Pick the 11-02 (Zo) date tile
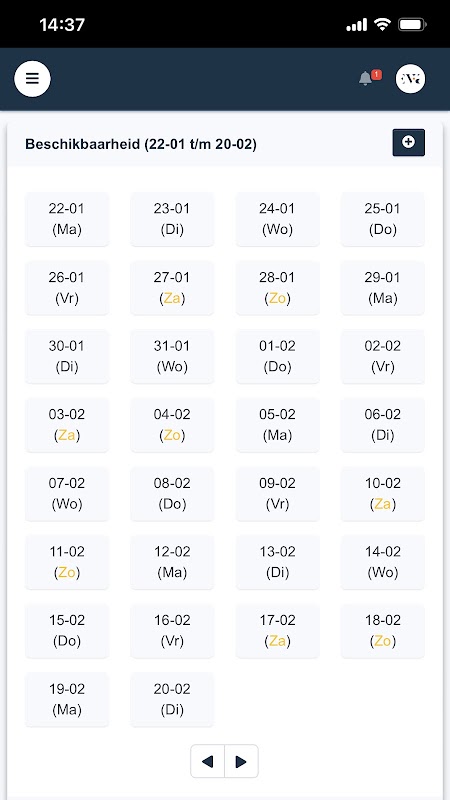Image resolution: width=450 pixels, height=800 pixels. pyautogui.click(x=67, y=562)
